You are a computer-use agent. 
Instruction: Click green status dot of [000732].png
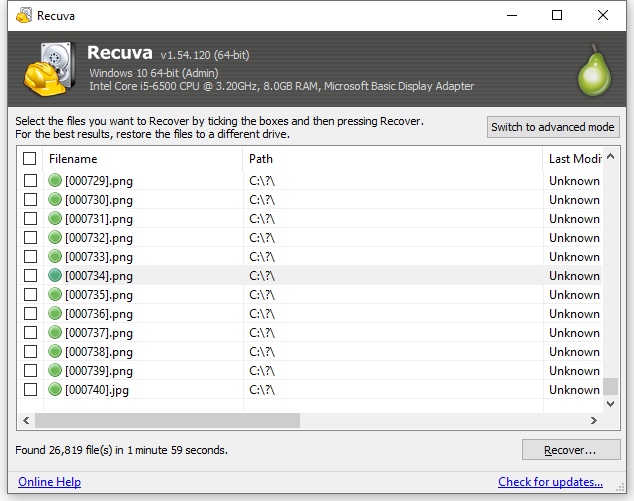55,238
